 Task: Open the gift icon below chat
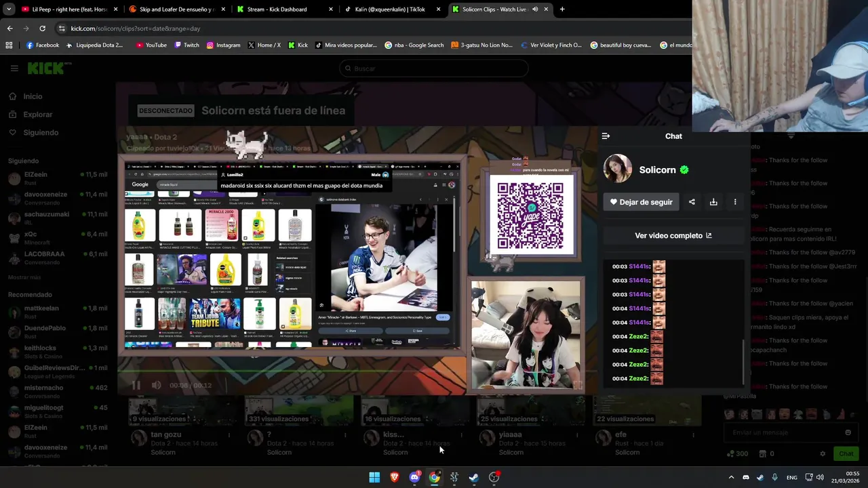[x=762, y=453]
